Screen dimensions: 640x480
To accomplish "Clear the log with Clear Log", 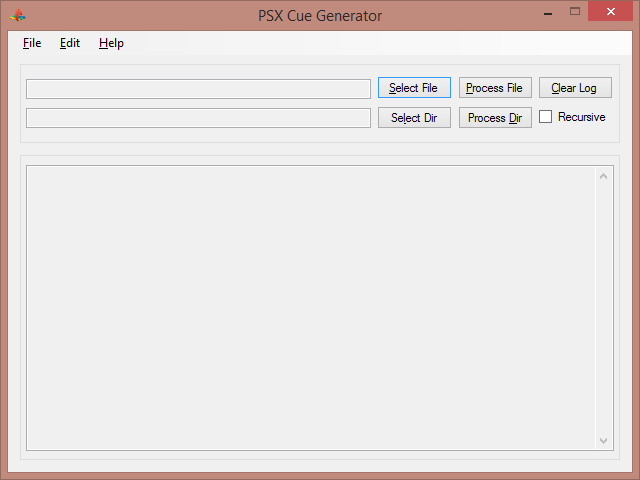I will click(x=575, y=88).
